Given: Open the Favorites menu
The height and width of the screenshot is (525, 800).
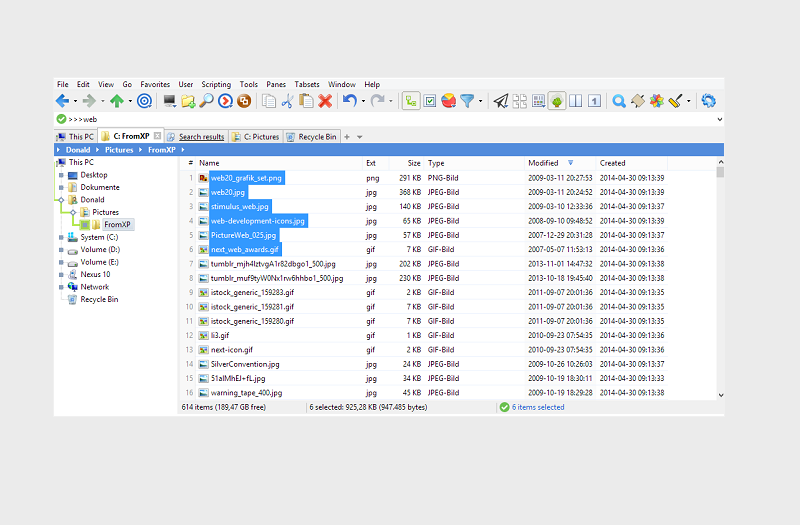Looking at the screenshot, I should point(155,85).
